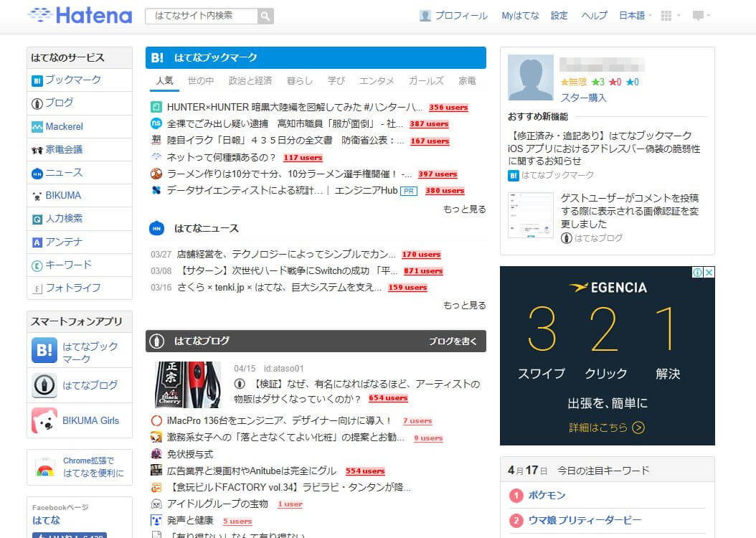The height and width of the screenshot is (538, 756).
Task: Click the HN icon beside はてなニュース
Action: [156, 229]
